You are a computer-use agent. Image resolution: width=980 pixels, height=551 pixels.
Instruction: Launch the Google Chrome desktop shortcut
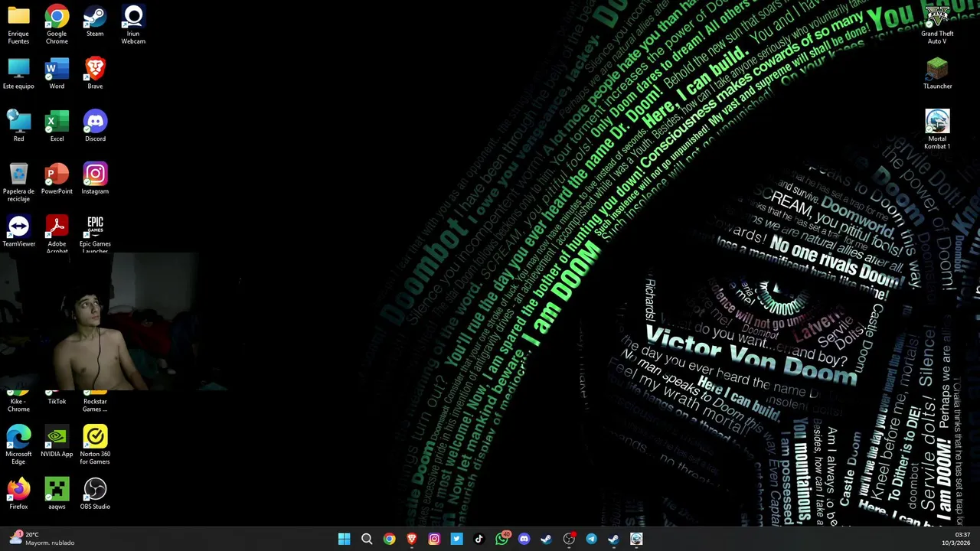(57, 24)
